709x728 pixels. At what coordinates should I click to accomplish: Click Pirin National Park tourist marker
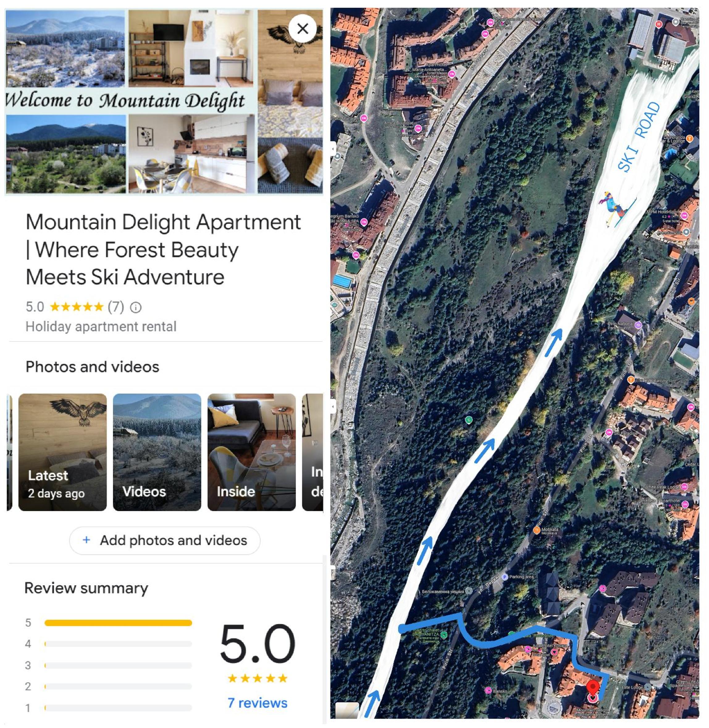click(x=638, y=325)
